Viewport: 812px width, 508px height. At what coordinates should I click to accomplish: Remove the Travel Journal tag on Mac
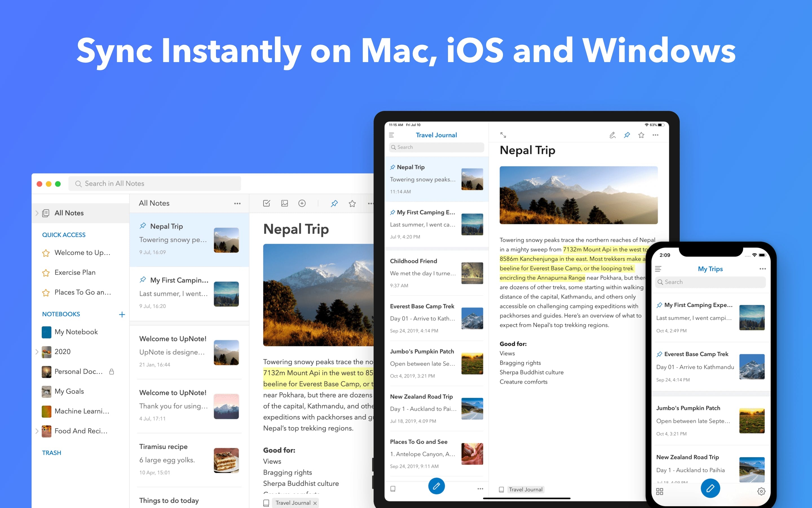[315, 503]
